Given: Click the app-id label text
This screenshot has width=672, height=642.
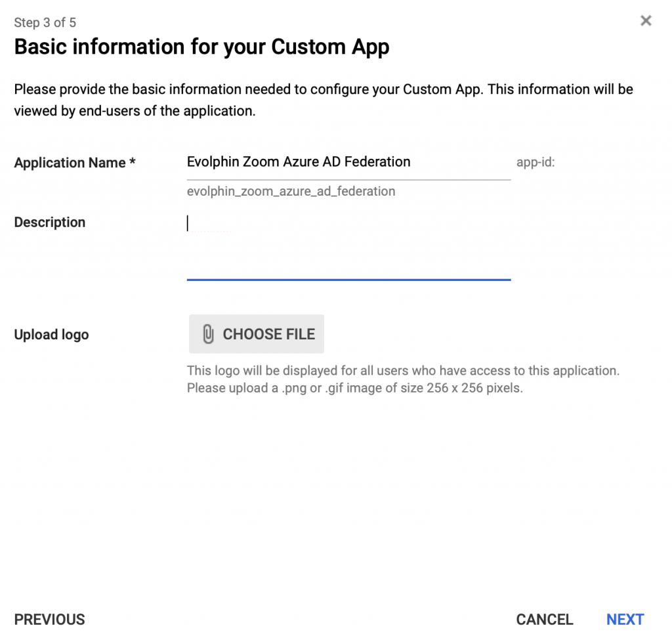Looking at the screenshot, I should 535,162.
